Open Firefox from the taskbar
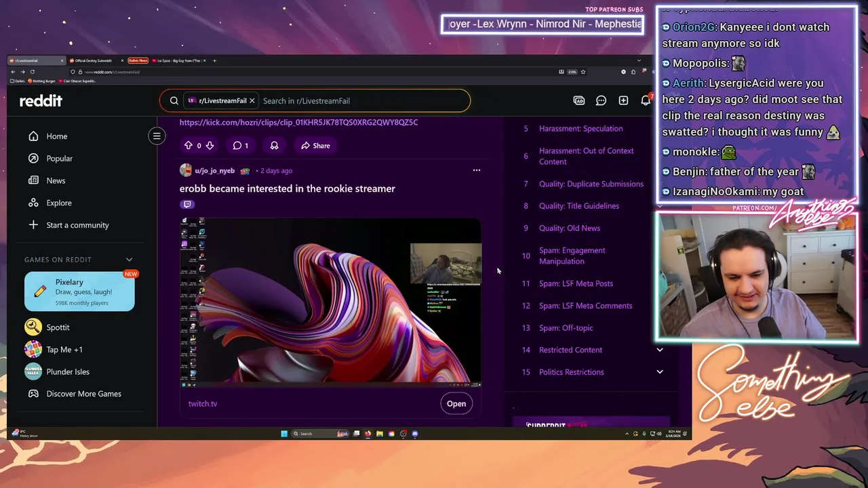This screenshot has height=488, width=868. point(368,434)
